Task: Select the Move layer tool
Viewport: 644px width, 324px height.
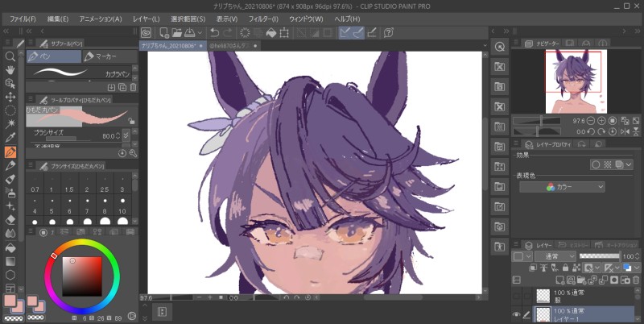Action: point(10,97)
